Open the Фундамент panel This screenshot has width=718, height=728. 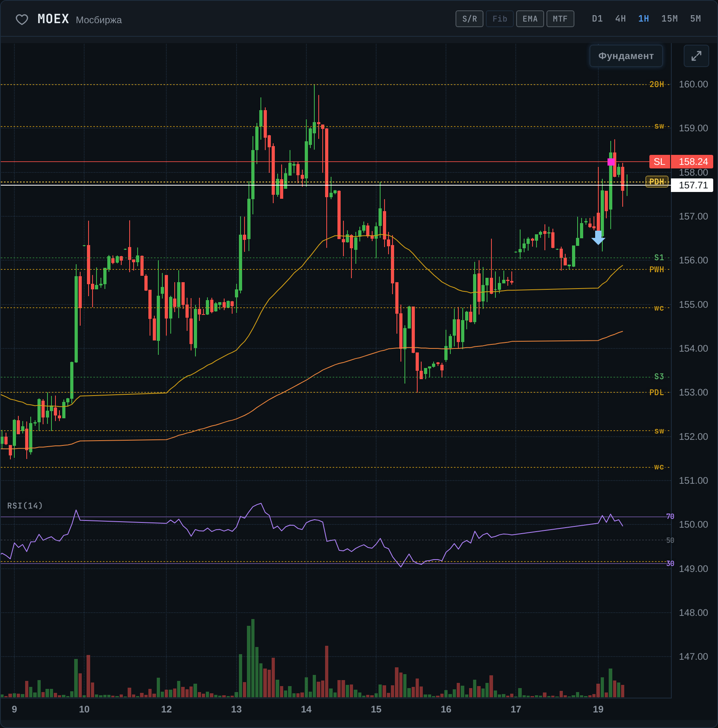[626, 56]
